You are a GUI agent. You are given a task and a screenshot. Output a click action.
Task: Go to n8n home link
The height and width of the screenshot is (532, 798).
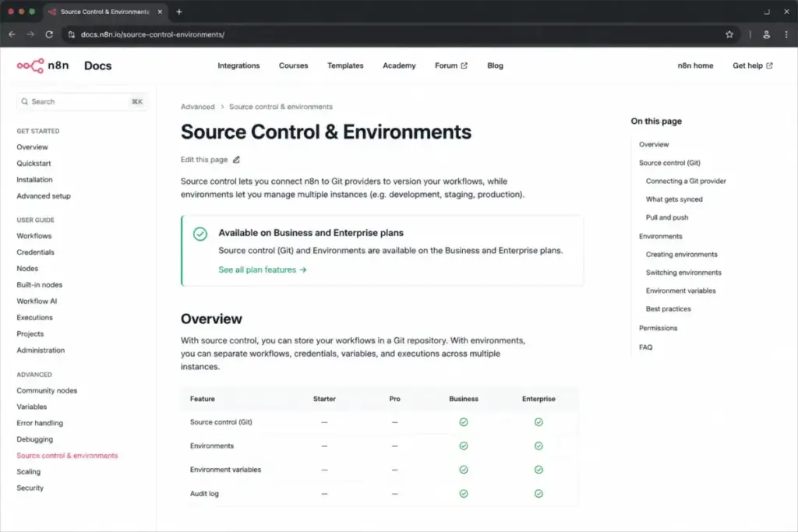[x=695, y=65]
